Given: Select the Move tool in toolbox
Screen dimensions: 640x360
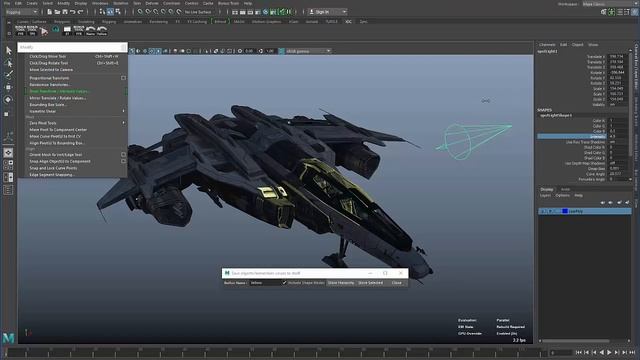Looking at the screenshot, I should pos(9,87).
